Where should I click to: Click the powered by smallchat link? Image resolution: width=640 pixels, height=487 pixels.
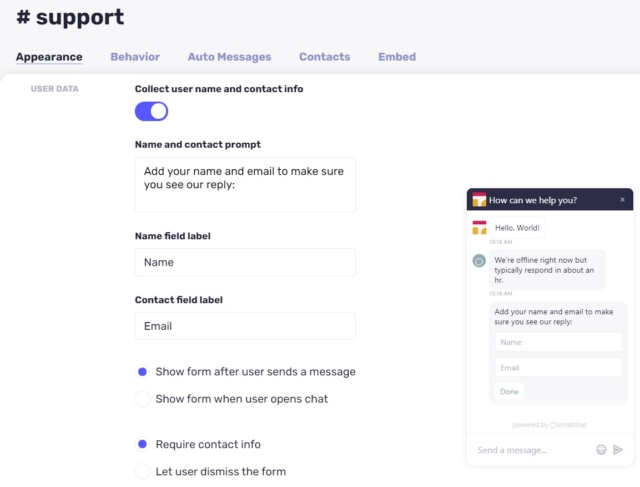tap(549, 425)
